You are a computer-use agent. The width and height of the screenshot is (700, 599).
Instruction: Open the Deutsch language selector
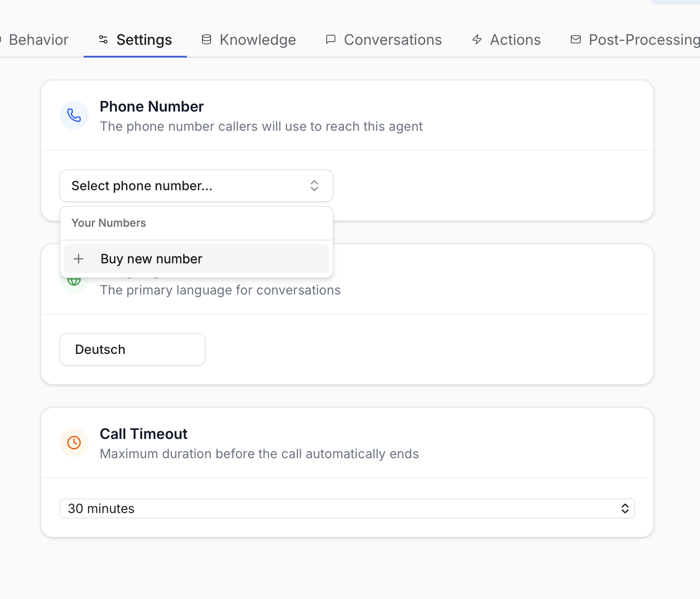pyautogui.click(x=133, y=349)
